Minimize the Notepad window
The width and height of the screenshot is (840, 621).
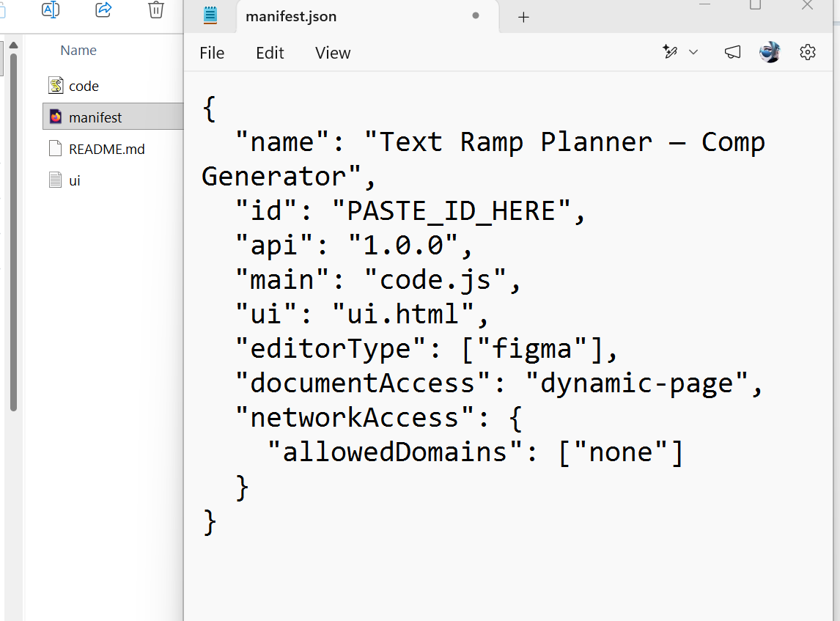pos(704,4)
